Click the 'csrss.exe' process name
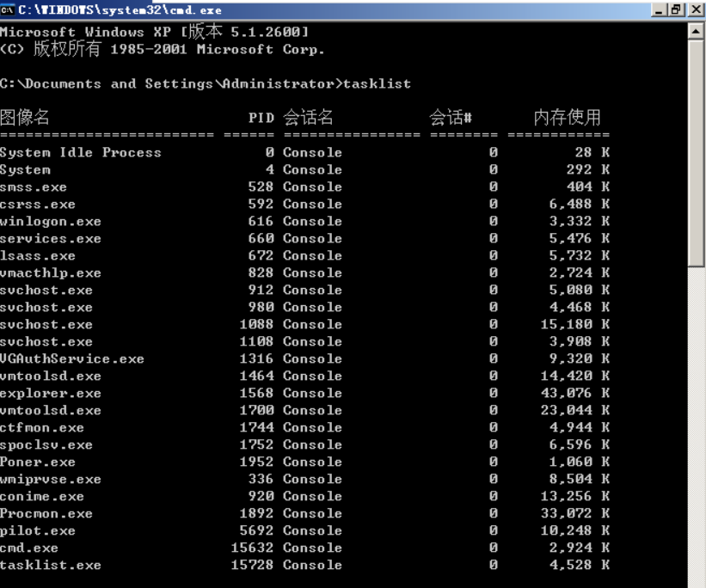The height and width of the screenshot is (588, 706). click(38, 204)
